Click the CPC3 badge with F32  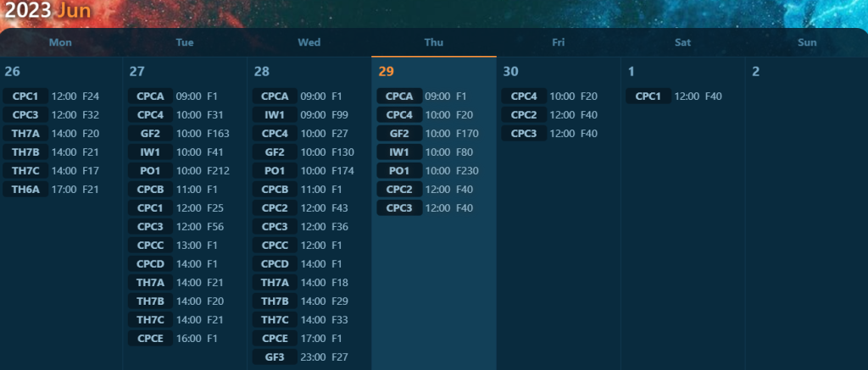click(x=25, y=115)
